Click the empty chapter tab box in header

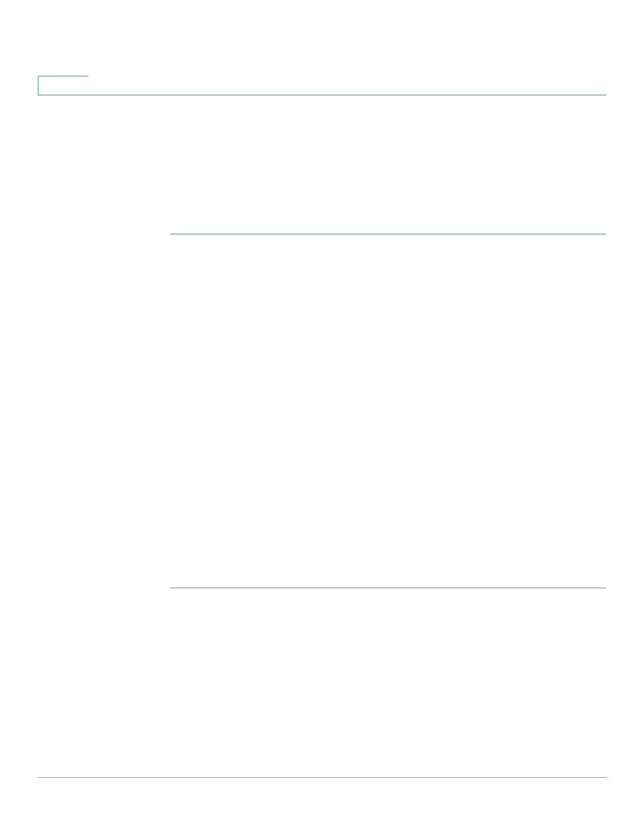pos(63,85)
